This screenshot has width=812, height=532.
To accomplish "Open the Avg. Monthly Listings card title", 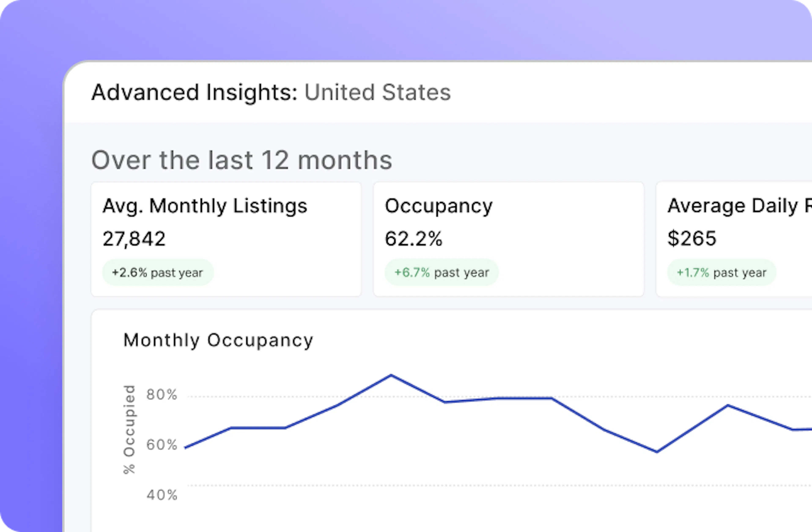I will [x=205, y=206].
